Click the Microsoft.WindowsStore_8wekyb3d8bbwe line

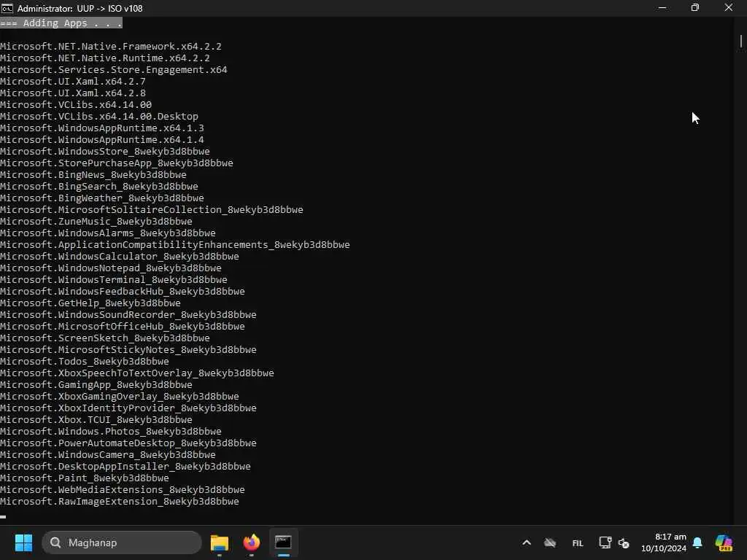[105, 151]
